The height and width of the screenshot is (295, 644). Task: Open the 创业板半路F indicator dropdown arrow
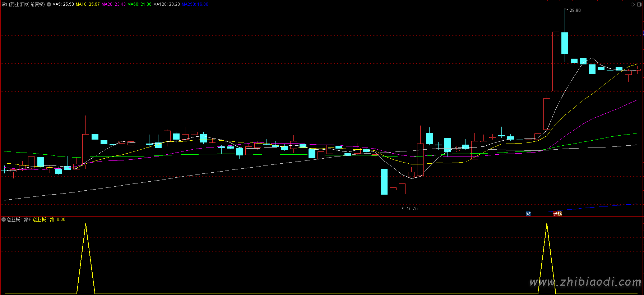coord(4,219)
